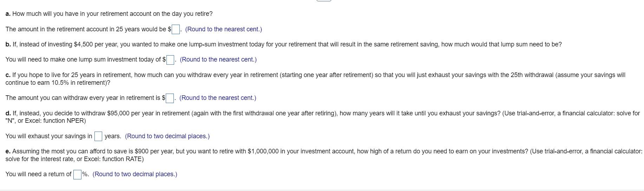The image size is (644, 191).
Task: Click the bold 'e.' question label
Action: click(8, 151)
